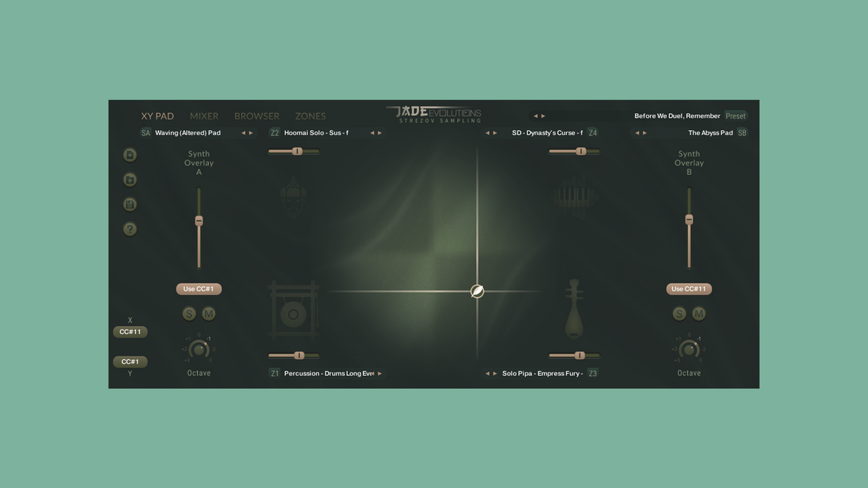The width and height of the screenshot is (868, 488).
Task: Click the new preset file icon
Action: [130, 155]
